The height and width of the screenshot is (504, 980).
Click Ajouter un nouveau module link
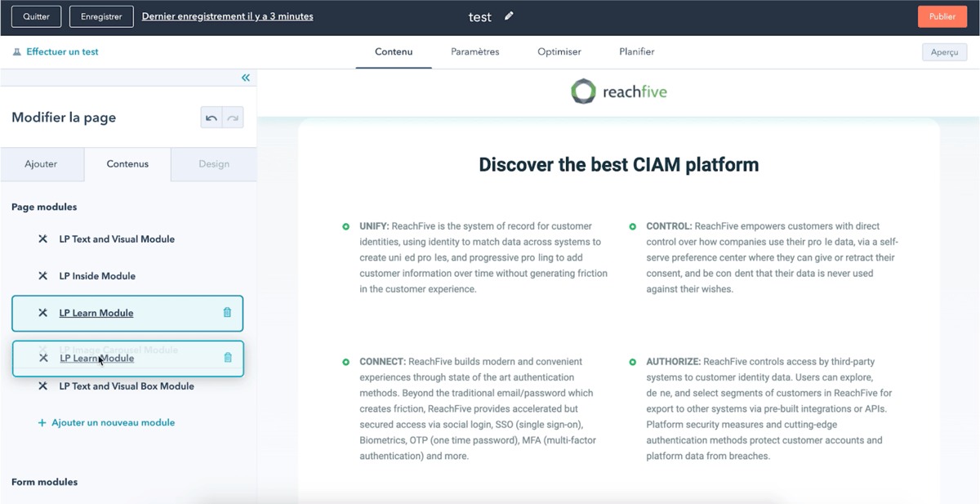[x=113, y=423]
